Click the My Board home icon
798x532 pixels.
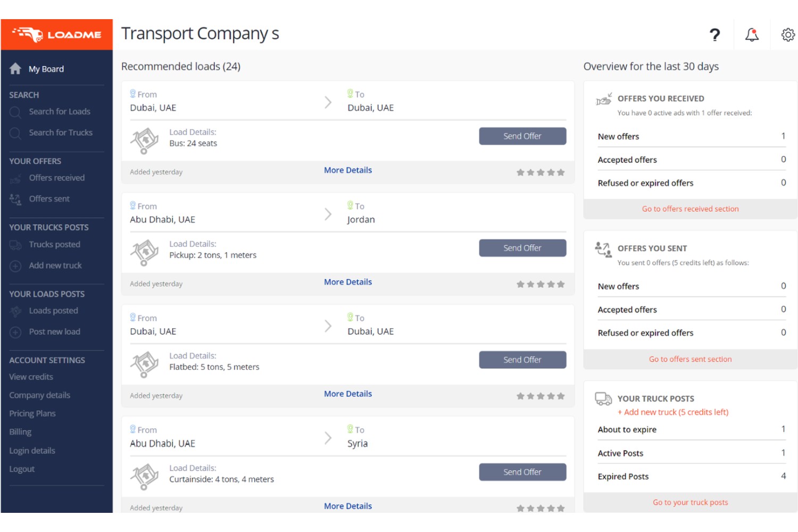point(15,69)
